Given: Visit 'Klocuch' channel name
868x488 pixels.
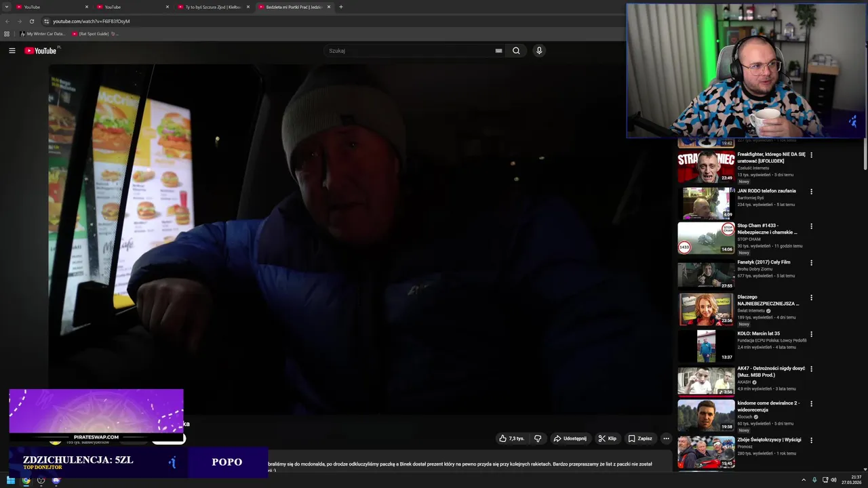Looking at the screenshot, I should [x=745, y=417].
